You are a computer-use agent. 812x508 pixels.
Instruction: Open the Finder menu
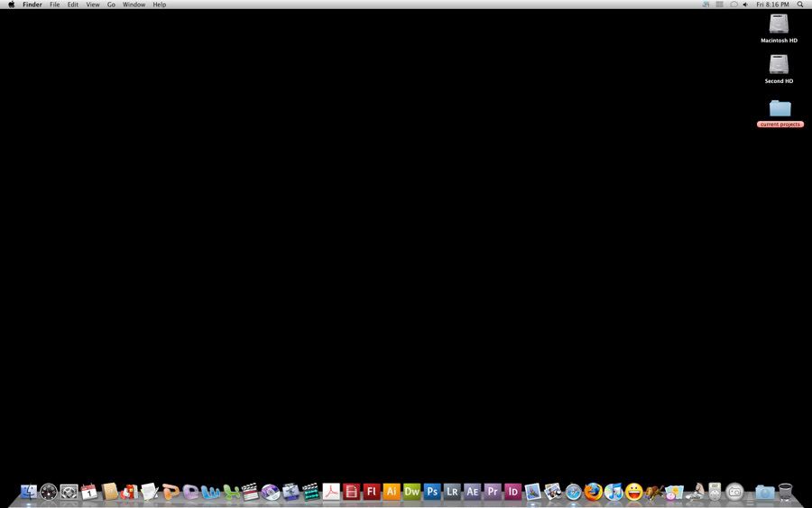[x=32, y=5]
